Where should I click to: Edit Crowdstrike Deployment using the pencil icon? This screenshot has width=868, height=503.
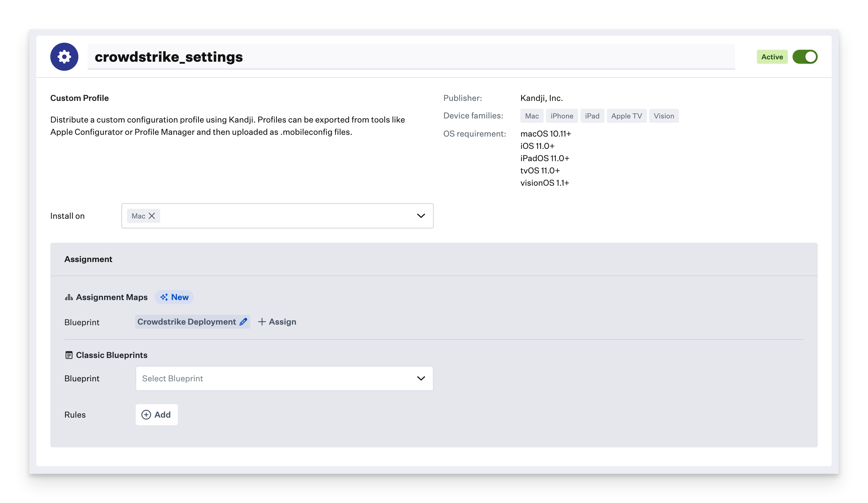click(x=243, y=322)
